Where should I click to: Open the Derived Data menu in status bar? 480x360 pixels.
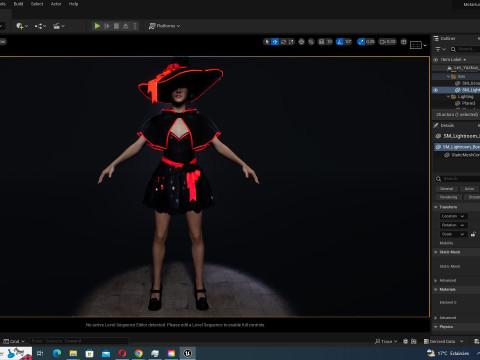click(443, 341)
